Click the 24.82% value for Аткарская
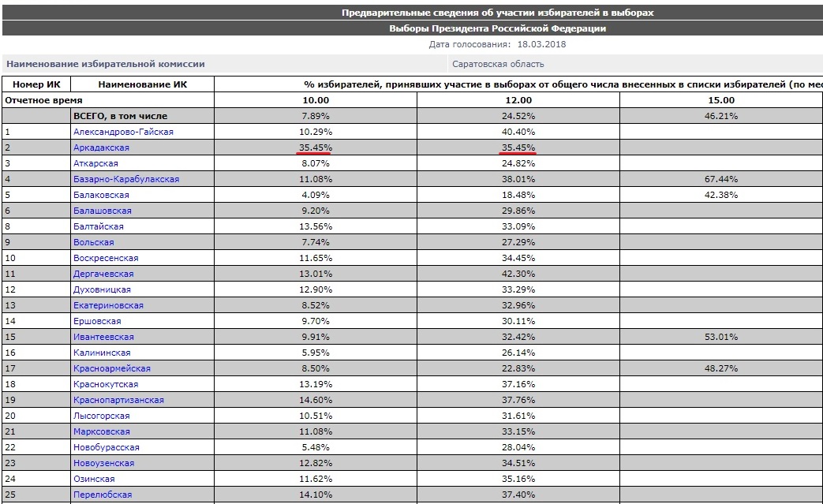This screenshot has height=504, width=823. [518, 163]
